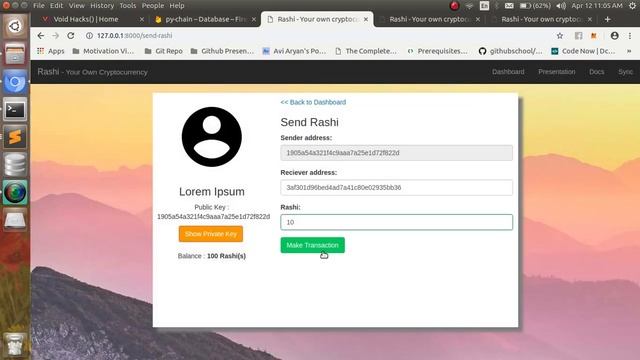Open Git Repo bookmark folder

(x=163, y=51)
